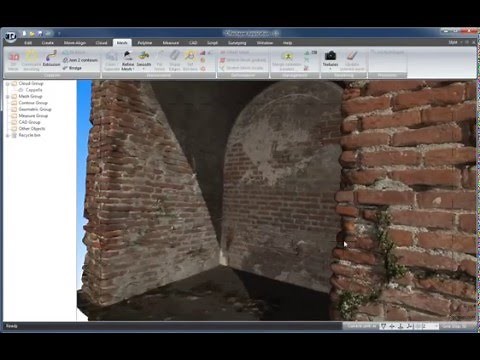Select Cloud Group in the tree
The image size is (480, 360).
tap(31, 83)
